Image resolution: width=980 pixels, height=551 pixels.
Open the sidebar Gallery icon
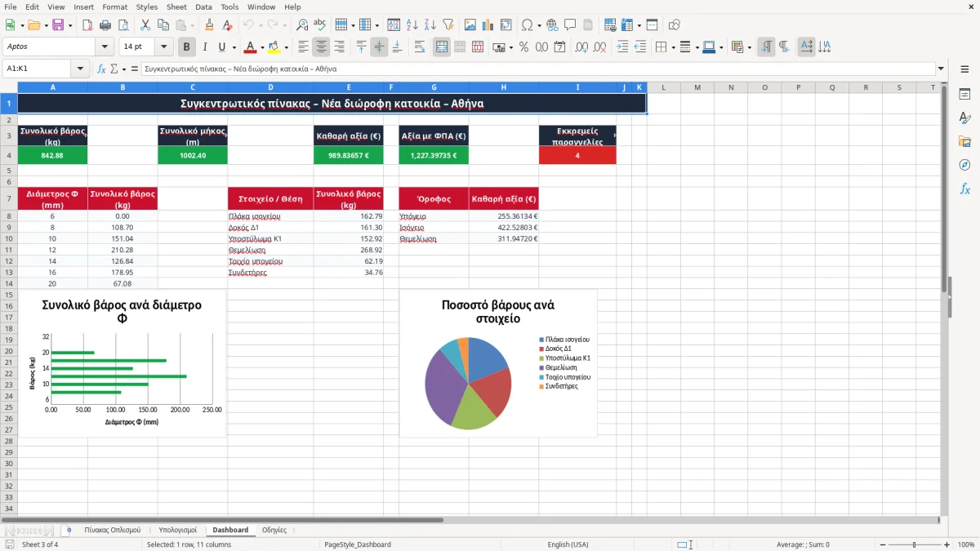964,141
